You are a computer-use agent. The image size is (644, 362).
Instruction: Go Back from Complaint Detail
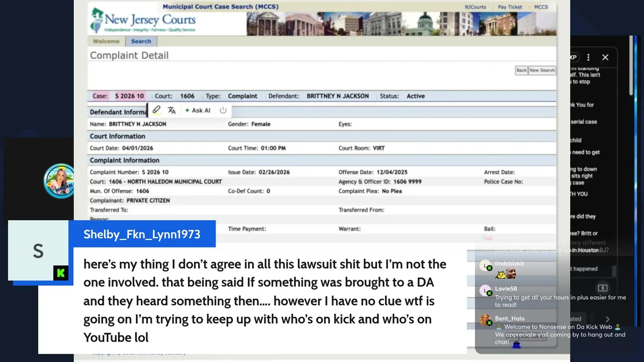pyautogui.click(x=521, y=70)
